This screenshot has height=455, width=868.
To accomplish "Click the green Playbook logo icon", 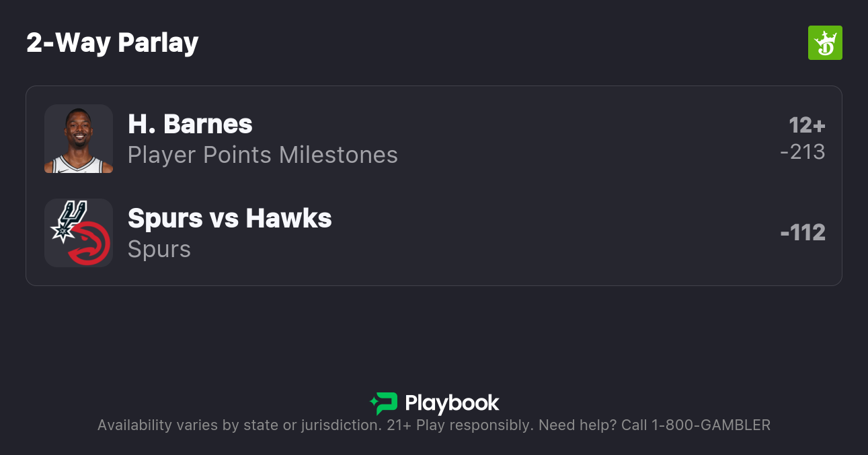I will [387, 403].
